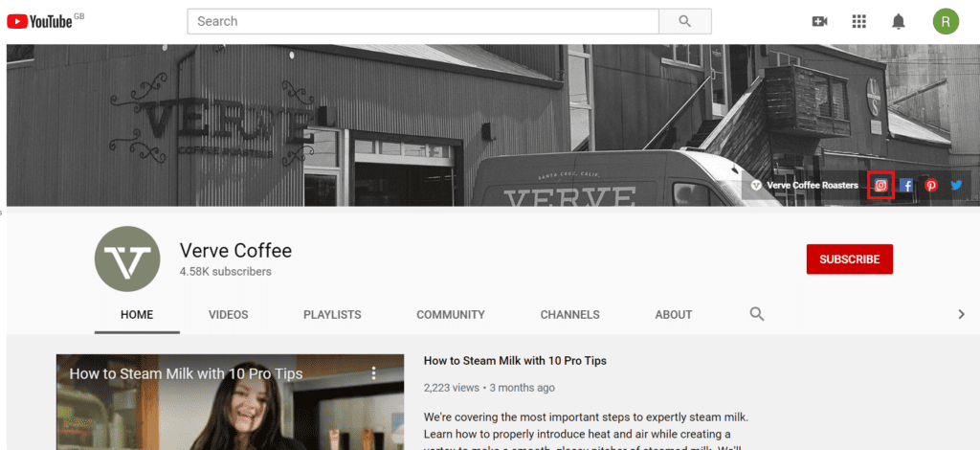Open the create video camera icon
This screenshot has height=450, width=980.
819,21
